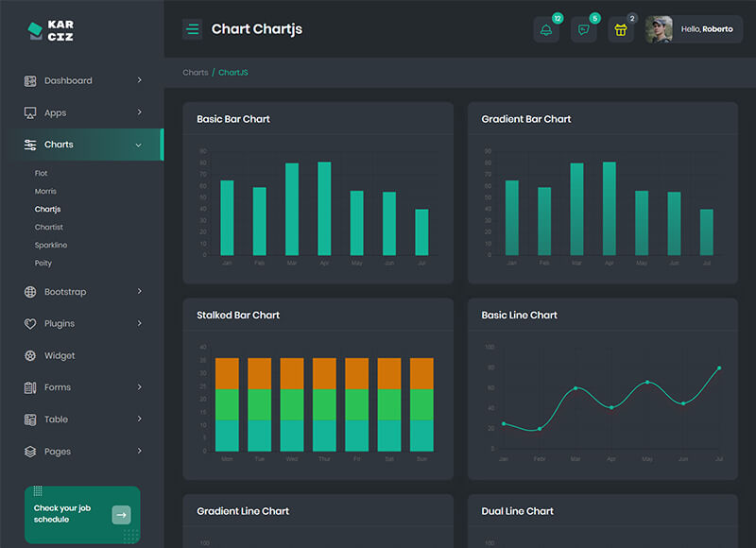Collapse the Charts menu section
The image size is (756, 548).
coord(139,146)
